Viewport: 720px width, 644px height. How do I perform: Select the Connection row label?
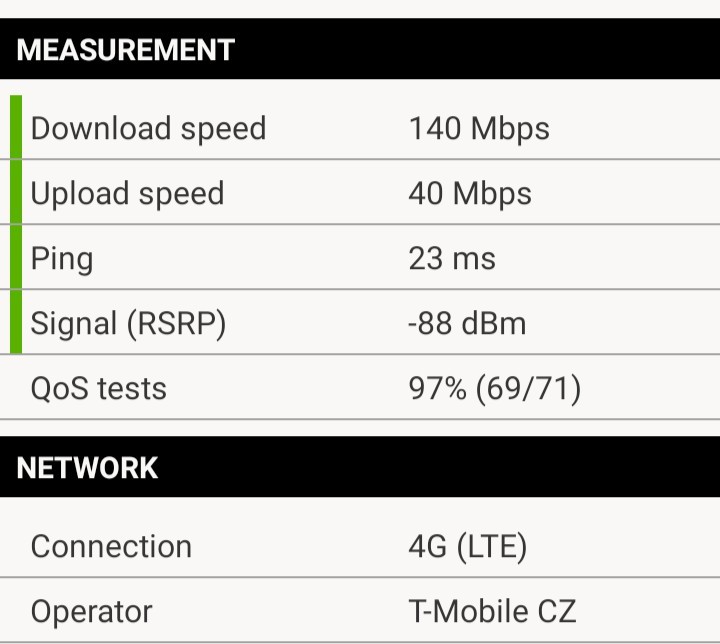[x=111, y=547]
